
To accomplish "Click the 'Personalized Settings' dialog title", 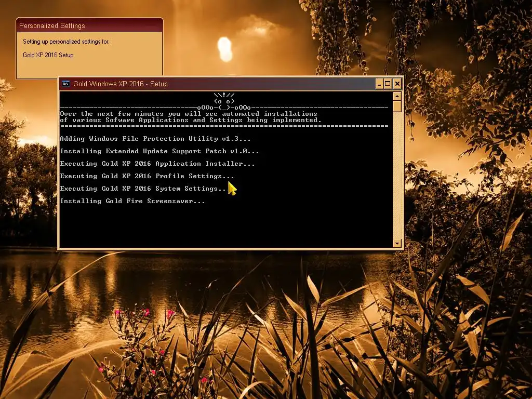I will (x=52, y=26).
